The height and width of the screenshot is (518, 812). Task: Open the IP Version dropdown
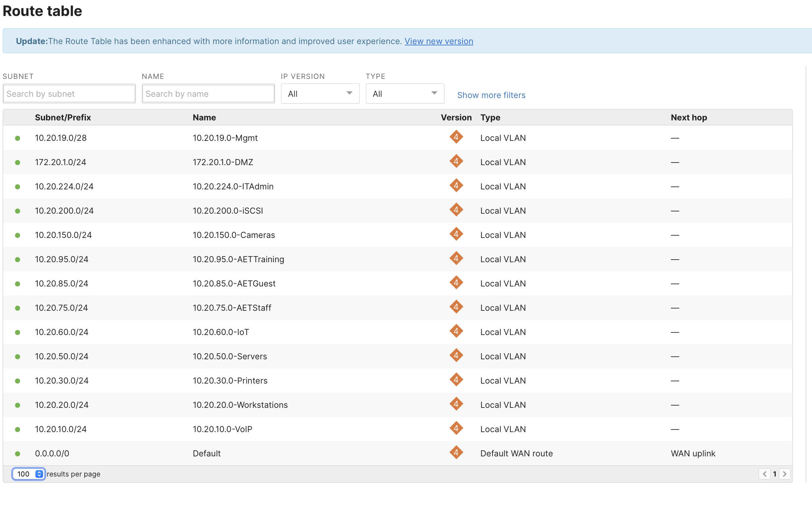tap(320, 94)
